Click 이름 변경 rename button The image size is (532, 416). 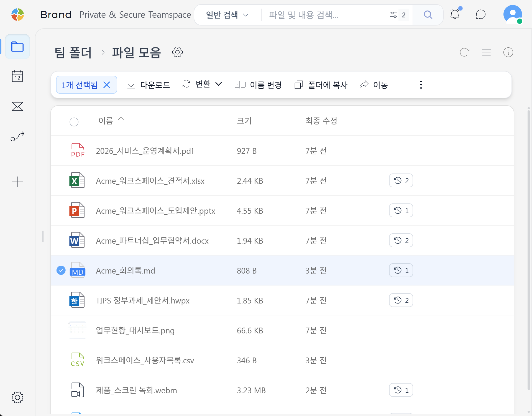click(258, 85)
